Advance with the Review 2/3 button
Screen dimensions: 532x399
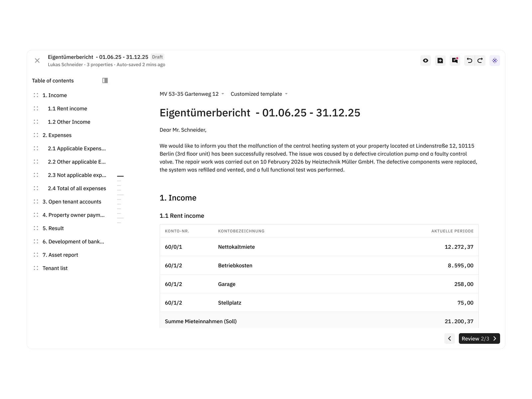click(x=479, y=338)
